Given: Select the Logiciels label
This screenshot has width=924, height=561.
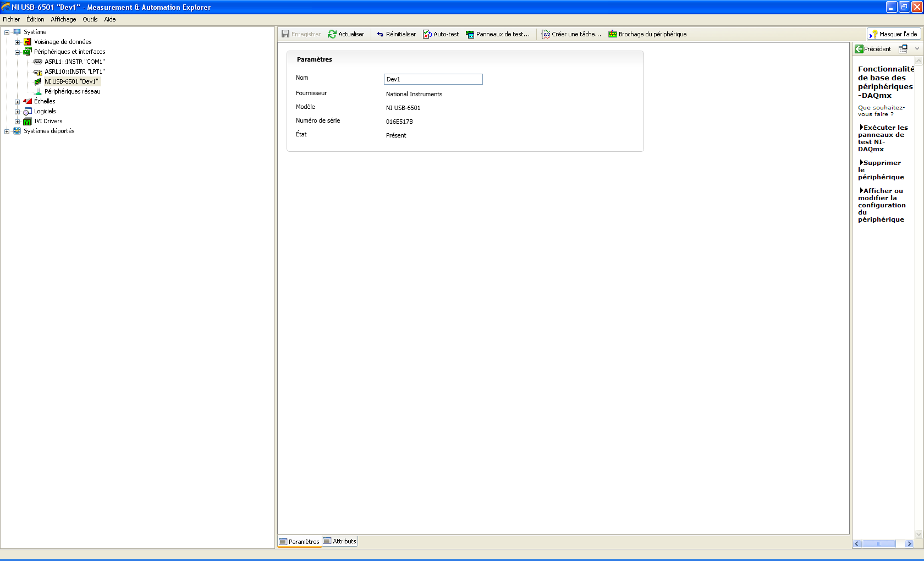Looking at the screenshot, I should (45, 111).
